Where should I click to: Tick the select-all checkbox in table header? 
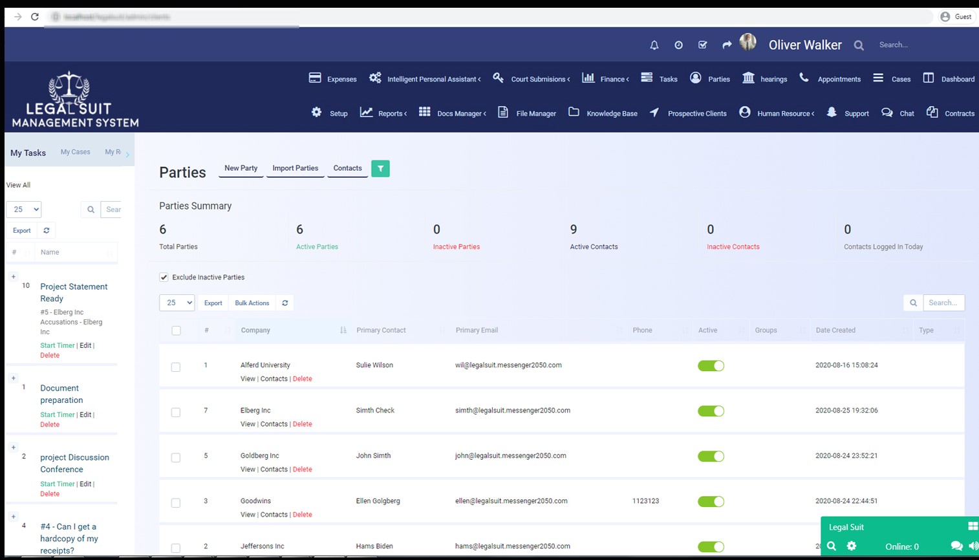(176, 330)
